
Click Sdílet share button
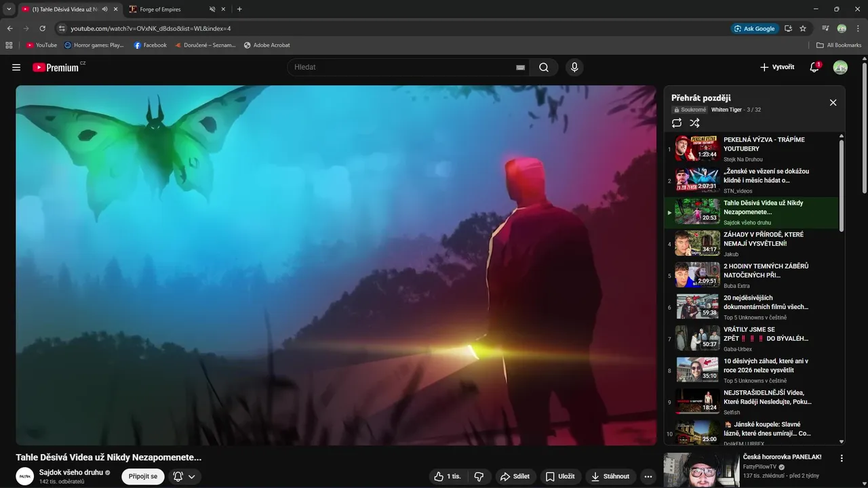click(515, 476)
